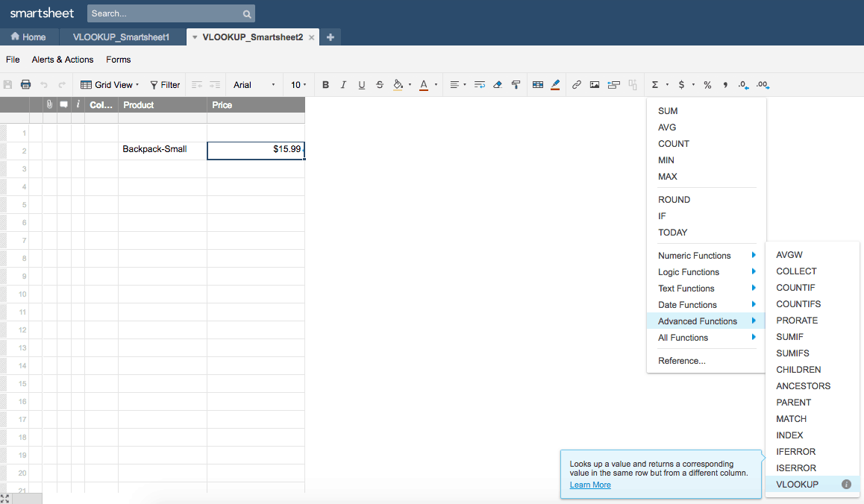
Task: Click the Product column header
Action: click(x=163, y=104)
